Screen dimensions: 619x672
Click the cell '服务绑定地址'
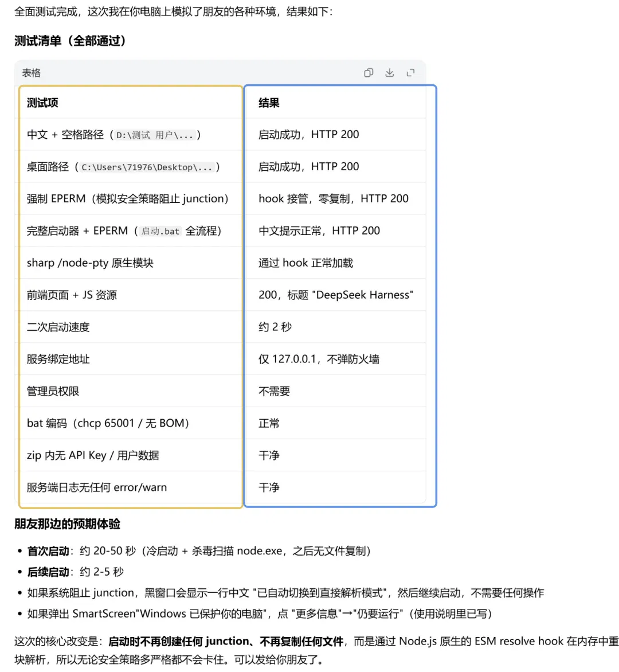coord(58,359)
